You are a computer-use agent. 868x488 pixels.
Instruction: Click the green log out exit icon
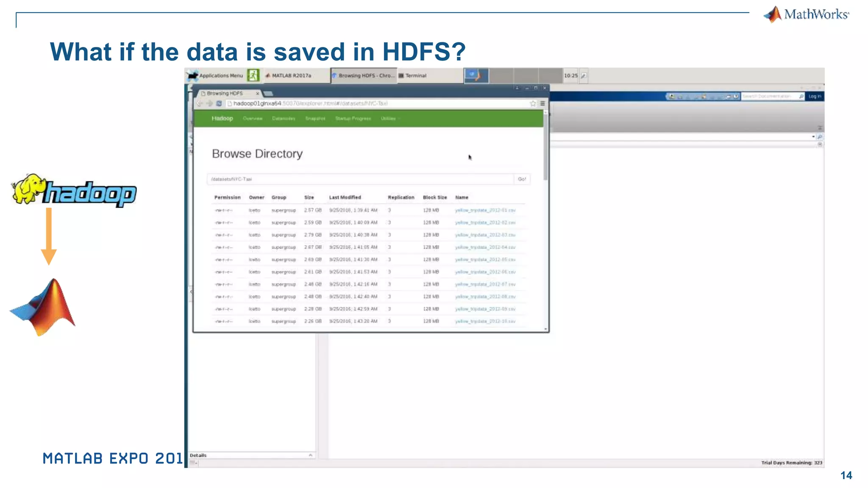tap(253, 75)
